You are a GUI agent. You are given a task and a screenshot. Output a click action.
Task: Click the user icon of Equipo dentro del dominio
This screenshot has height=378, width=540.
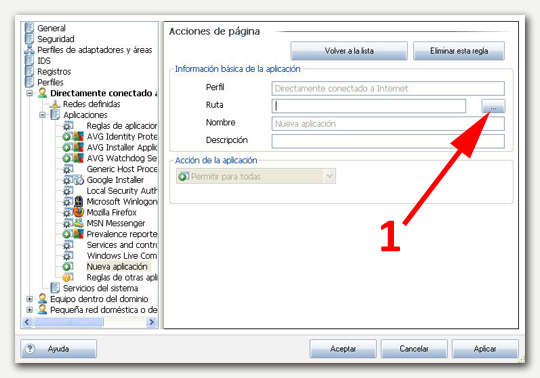click(42, 299)
